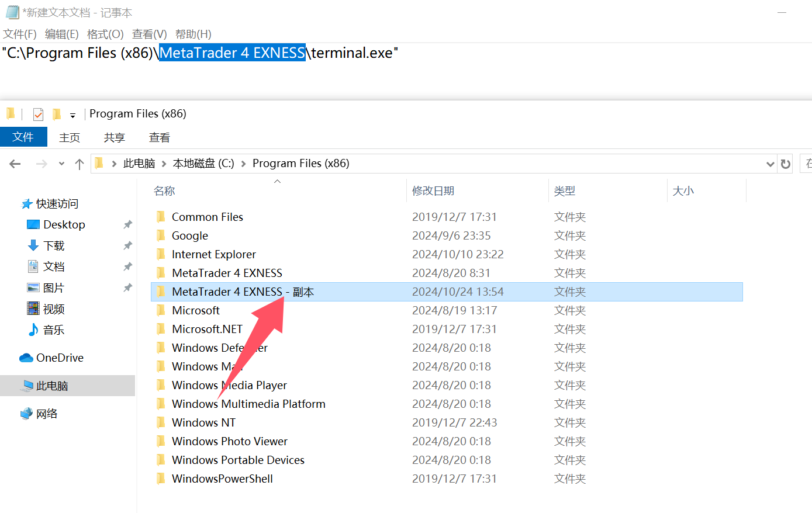
Task: Select the Microsoft folder
Action: tap(196, 310)
